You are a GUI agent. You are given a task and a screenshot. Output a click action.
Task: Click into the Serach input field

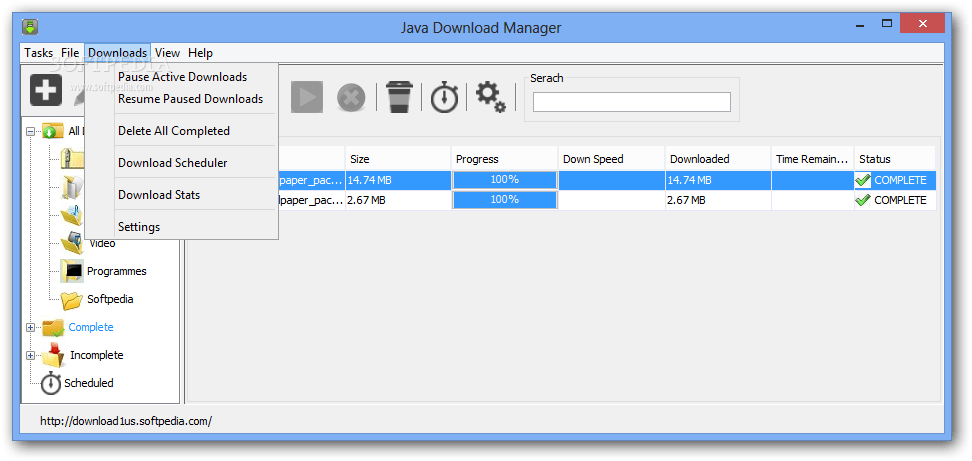click(632, 102)
